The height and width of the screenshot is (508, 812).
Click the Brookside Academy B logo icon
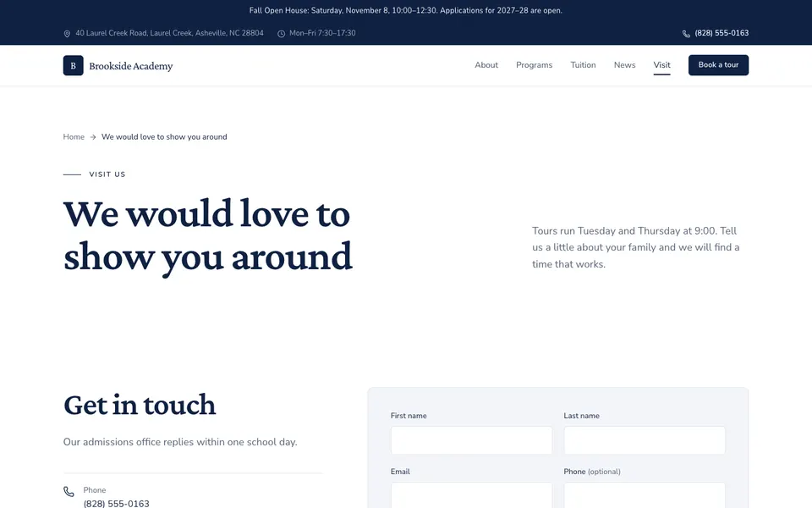(73, 65)
